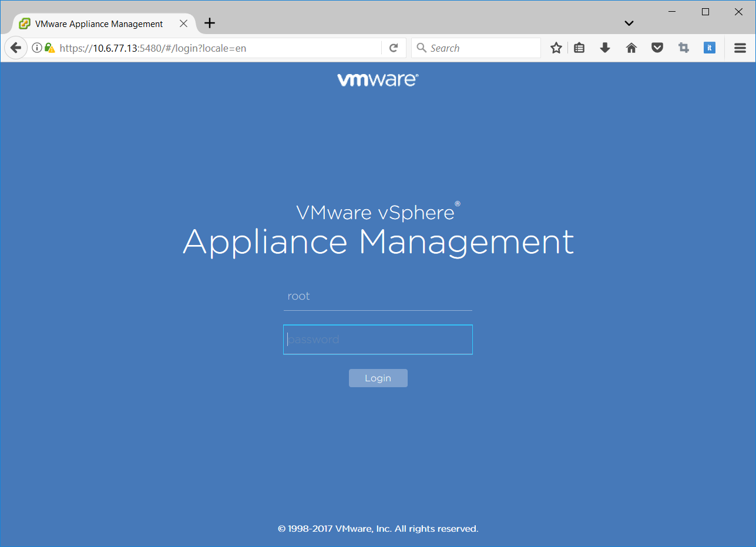This screenshot has height=547, width=756.
Task: Minimize the browser window
Action: (x=673, y=12)
